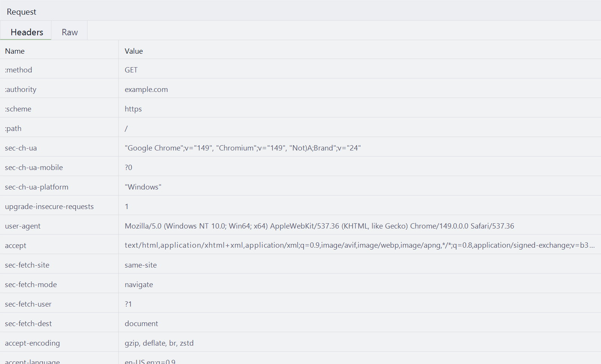601x364 pixels.
Task: Click the upgrade-insecure-requests header name
Action: (49, 206)
